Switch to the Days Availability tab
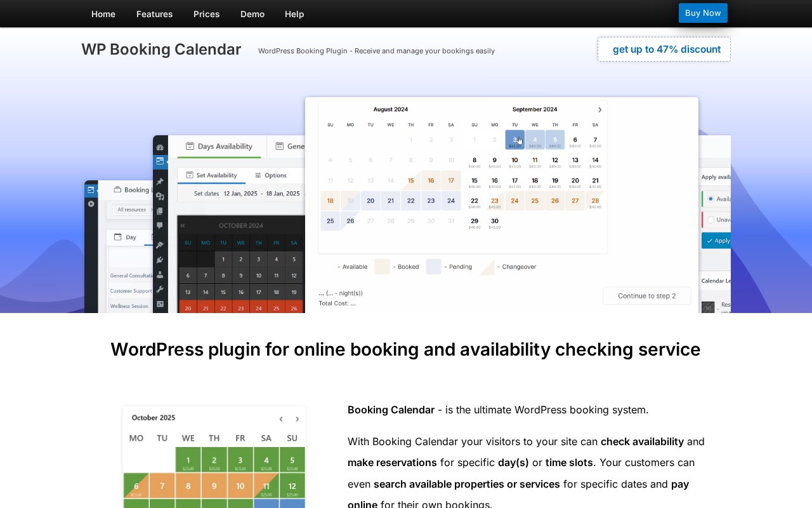This screenshot has height=508, width=812. coord(219,147)
